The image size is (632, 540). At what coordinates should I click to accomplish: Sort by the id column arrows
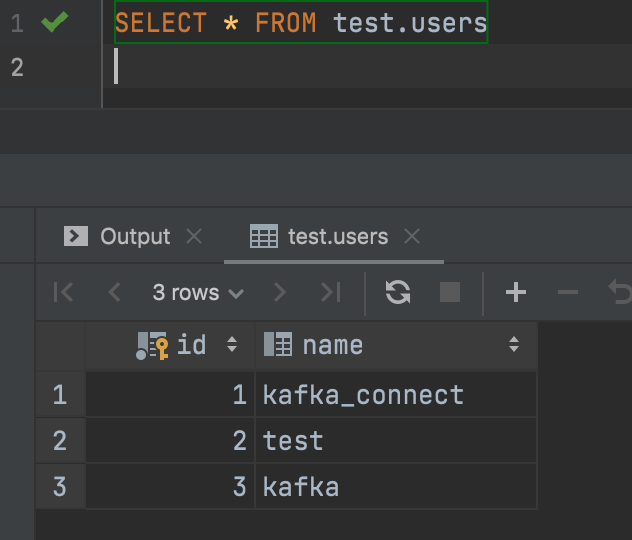click(232, 345)
